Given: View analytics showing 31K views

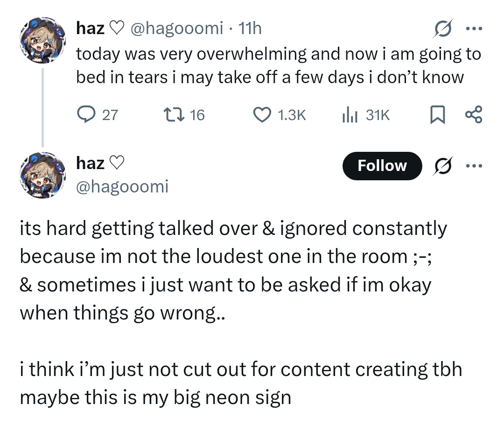Looking at the screenshot, I should (350, 115).
